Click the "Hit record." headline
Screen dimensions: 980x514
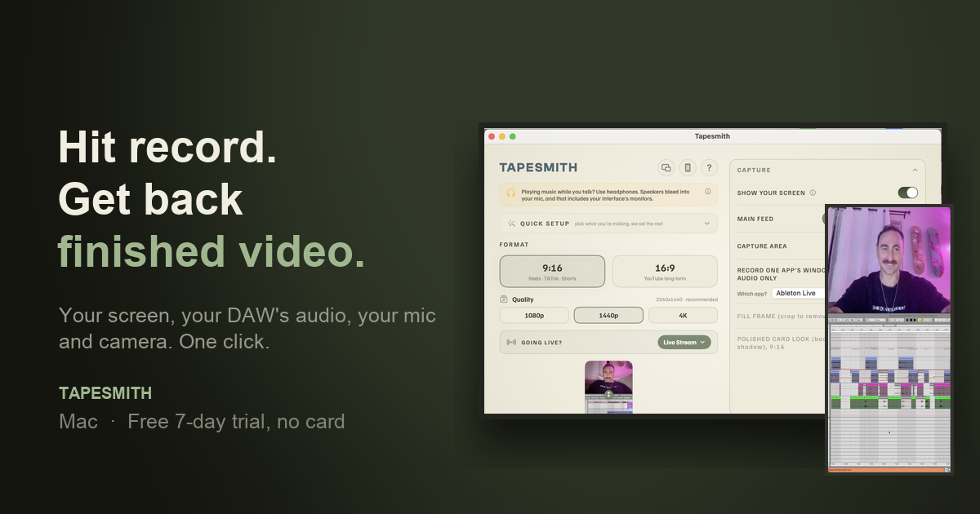(x=167, y=148)
